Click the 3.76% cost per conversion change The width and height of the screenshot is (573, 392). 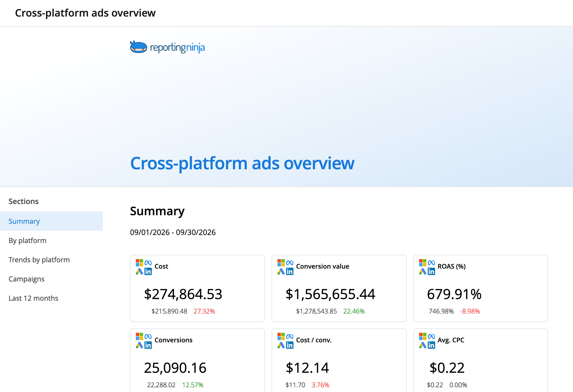[320, 385]
